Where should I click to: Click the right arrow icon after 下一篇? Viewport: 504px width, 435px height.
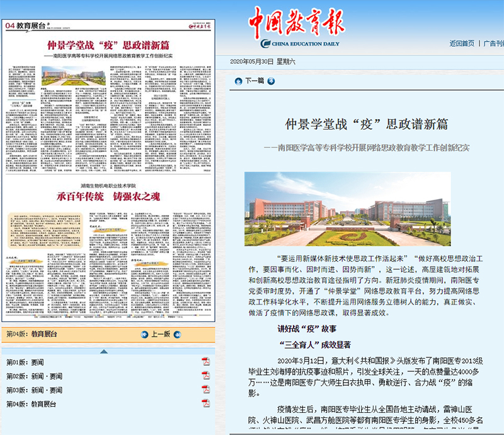tap(271, 81)
